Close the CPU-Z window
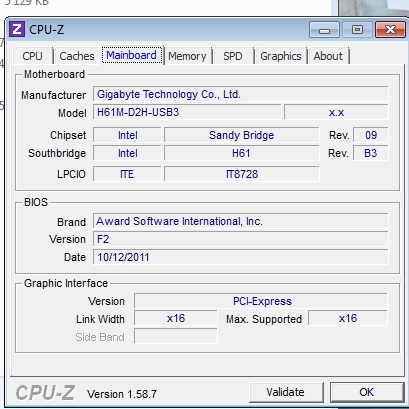The height and width of the screenshot is (409, 409). click(390, 30)
